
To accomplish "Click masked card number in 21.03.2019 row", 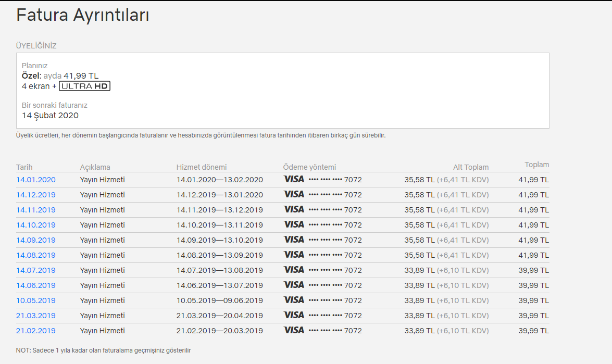I will coord(335,316).
